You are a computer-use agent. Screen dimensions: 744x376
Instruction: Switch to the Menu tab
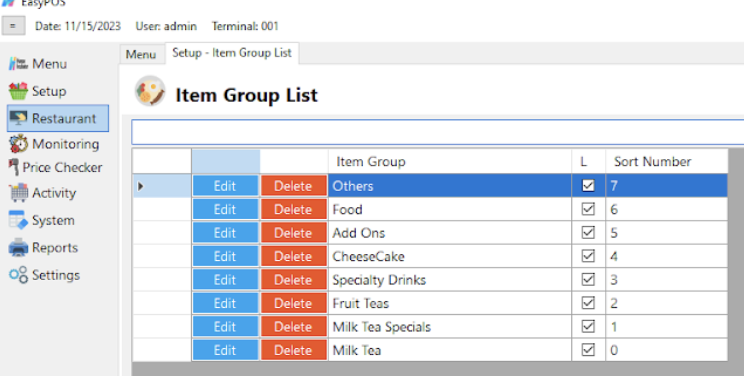pyautogui.click(x=141, y=55)
